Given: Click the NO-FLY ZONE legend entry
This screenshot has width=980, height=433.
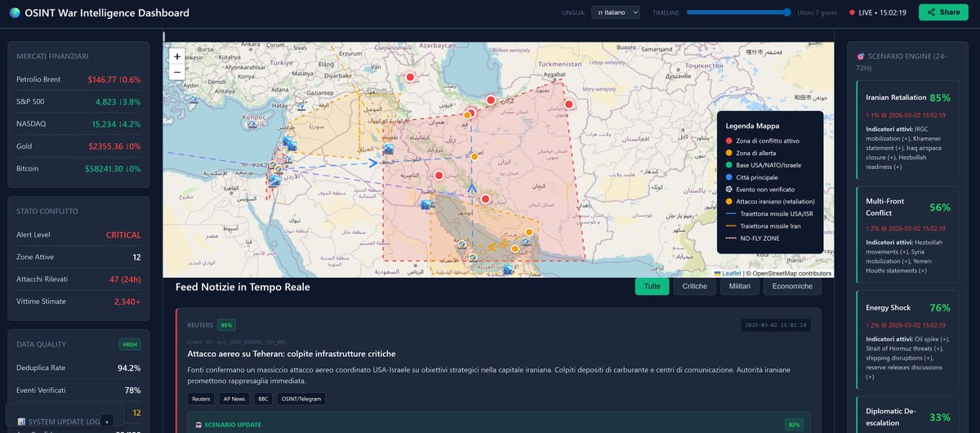Looking at the screenshot, I should pyautogui.click(x=752, y=238).
